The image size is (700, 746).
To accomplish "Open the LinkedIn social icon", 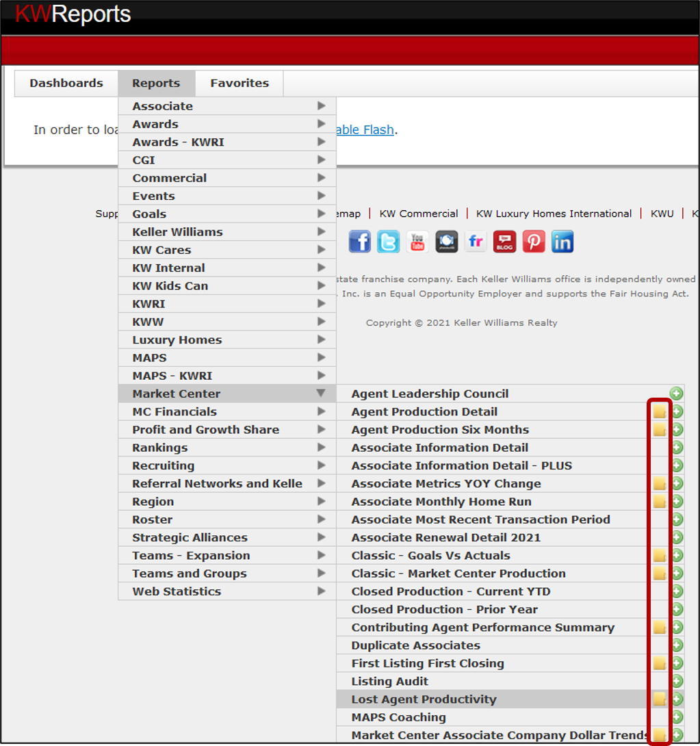I will click(562, 242).
